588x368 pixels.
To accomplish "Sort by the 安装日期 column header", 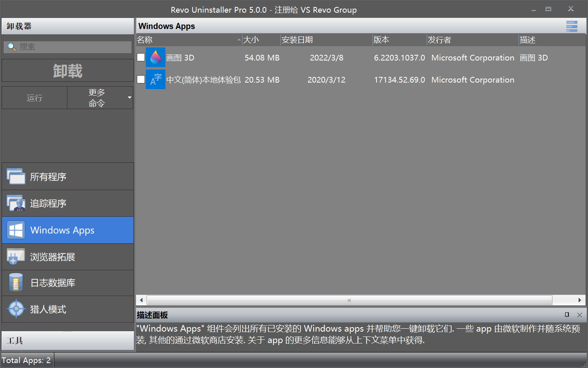I will [x=327, y=40].
